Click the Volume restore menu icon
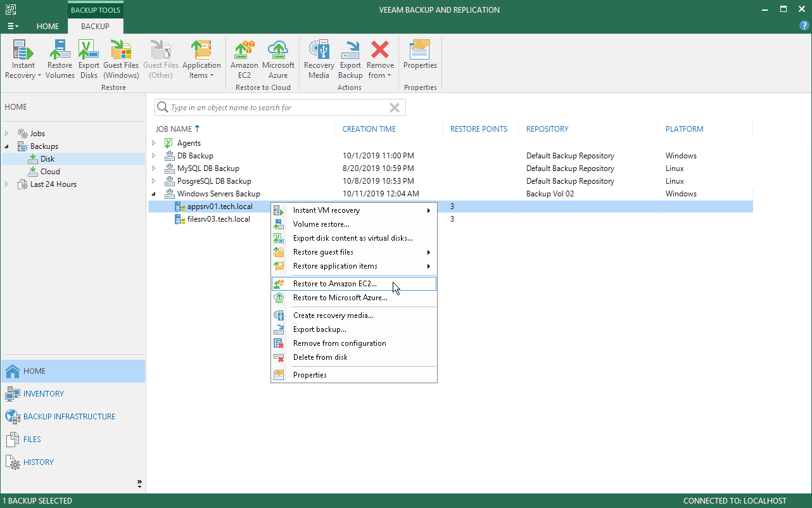Image resolution: width=812 pixels, height=508 pixels. (x=279, y=224)
